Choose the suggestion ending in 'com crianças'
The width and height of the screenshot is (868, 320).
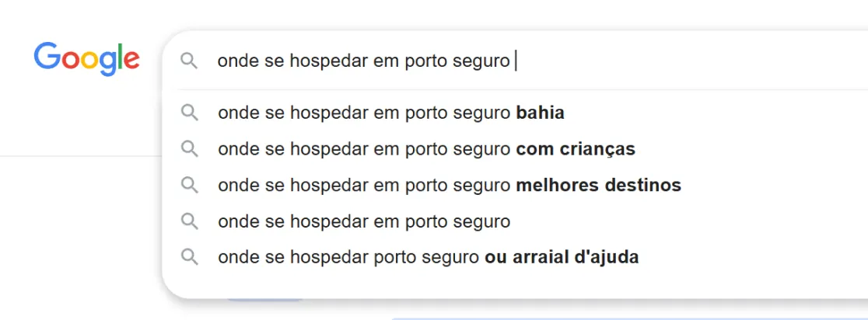[x=515, y=148]
